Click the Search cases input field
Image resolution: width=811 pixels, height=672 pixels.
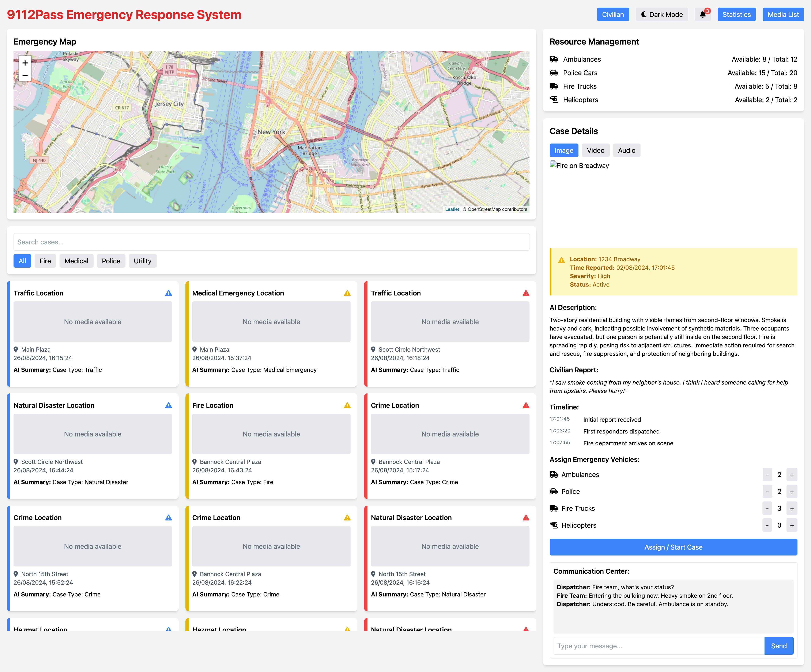[x=271, y=243]
